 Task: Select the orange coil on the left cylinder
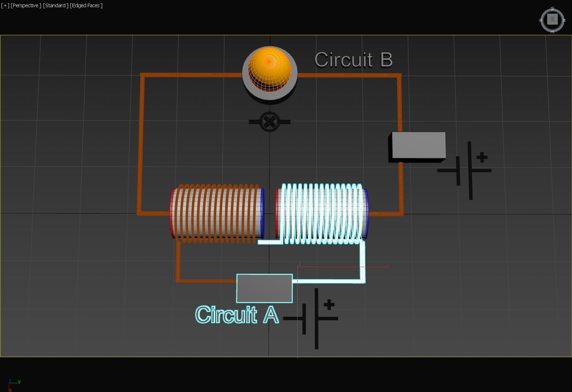pos(217,214)
